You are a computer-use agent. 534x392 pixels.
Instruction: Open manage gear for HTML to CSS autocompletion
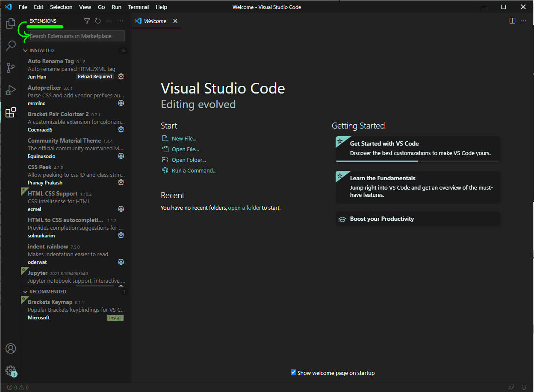pyautogui.click(x=121, y=235)
